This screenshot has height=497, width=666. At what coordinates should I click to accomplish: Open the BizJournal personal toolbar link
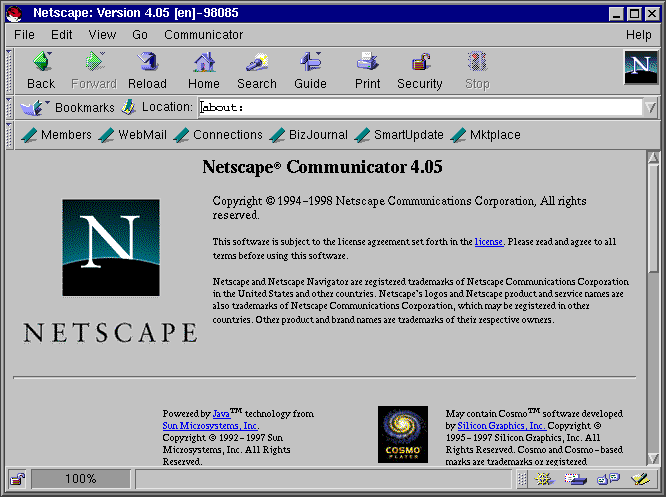coord(309,135)
